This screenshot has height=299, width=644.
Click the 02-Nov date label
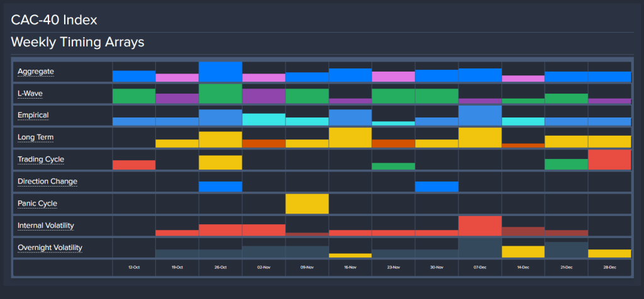264,268
